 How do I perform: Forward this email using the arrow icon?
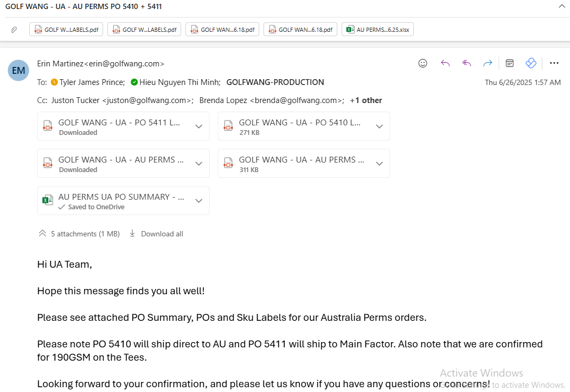[x=488, y=63]
